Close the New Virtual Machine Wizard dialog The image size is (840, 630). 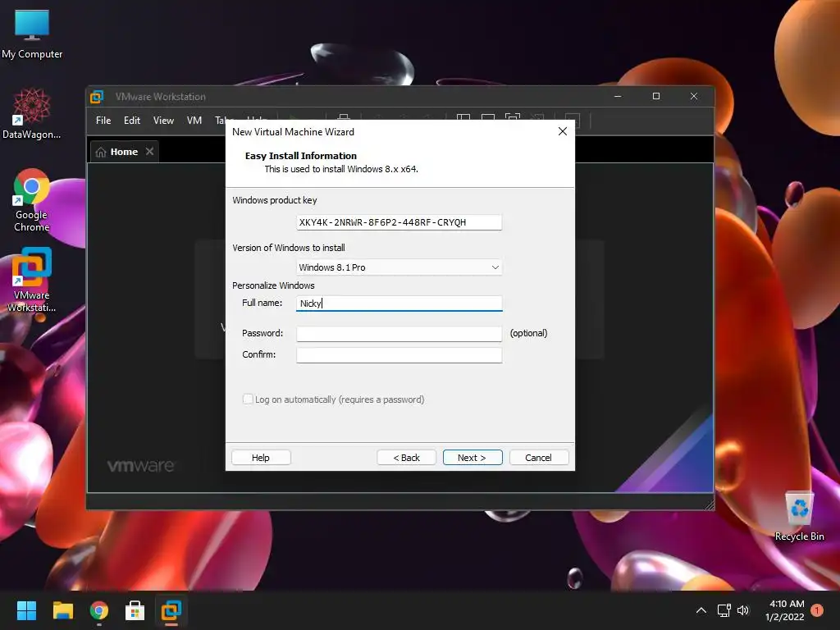pyautogui.click(x=563, y=132)
